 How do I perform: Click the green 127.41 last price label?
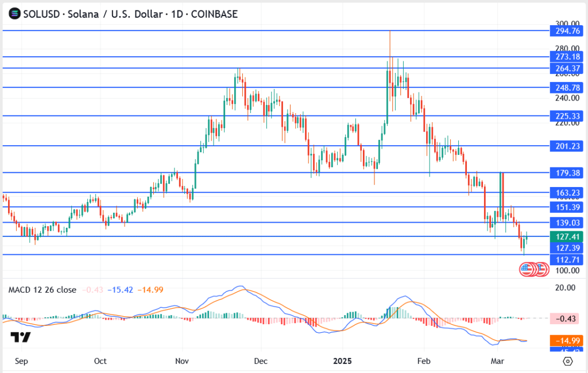pyautogui.click(x=567, y=236)
